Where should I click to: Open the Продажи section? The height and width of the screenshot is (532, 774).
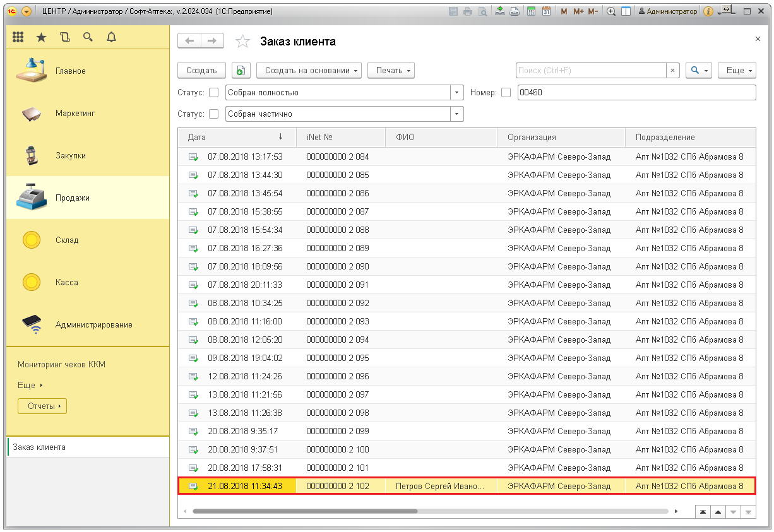(x=72, y=198)
